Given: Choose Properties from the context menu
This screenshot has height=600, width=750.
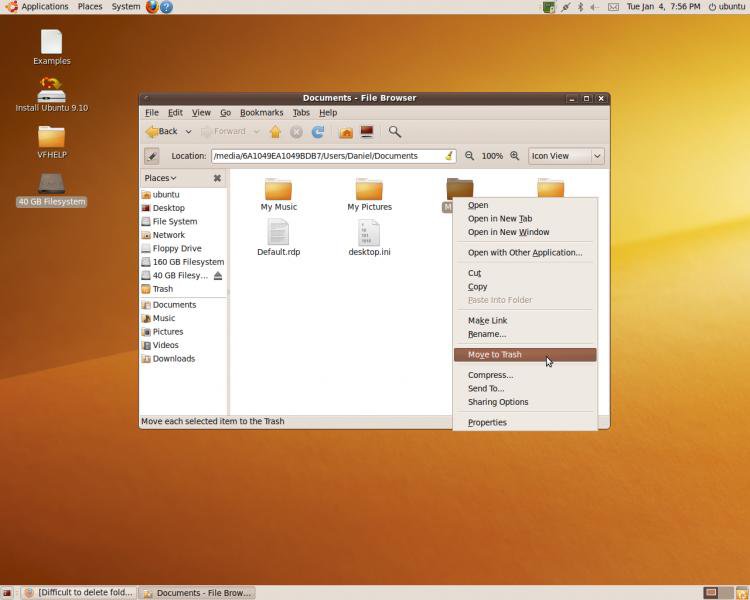Looking at the screenshot, I should point(525,422).
